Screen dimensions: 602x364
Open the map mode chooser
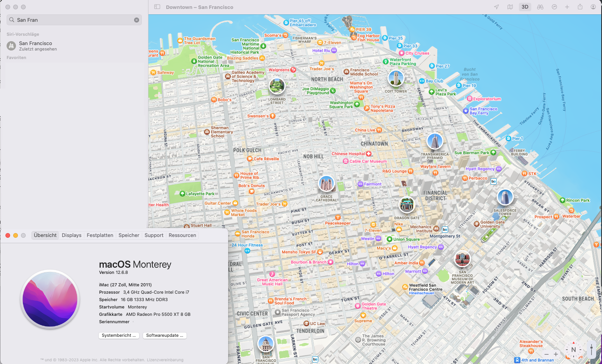510,7
